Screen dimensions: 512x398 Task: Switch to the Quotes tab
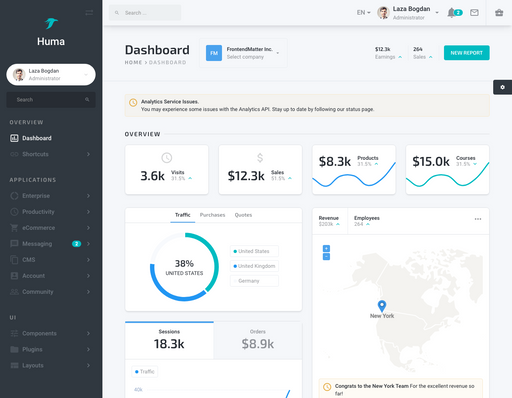pos(243,215)
